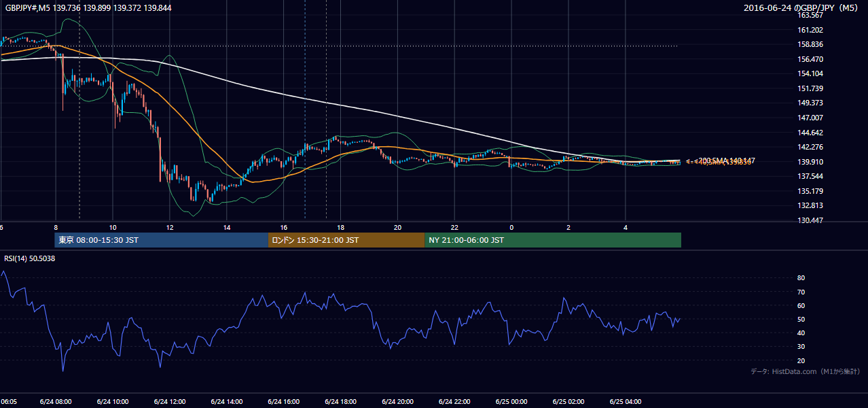
Task: Click hour label 18 under price chart
Action: 341,227
